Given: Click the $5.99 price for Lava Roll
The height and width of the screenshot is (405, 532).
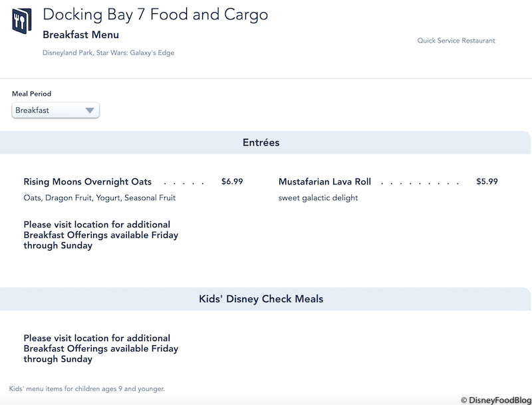Looking at the screenshot, I should (487, 182).
